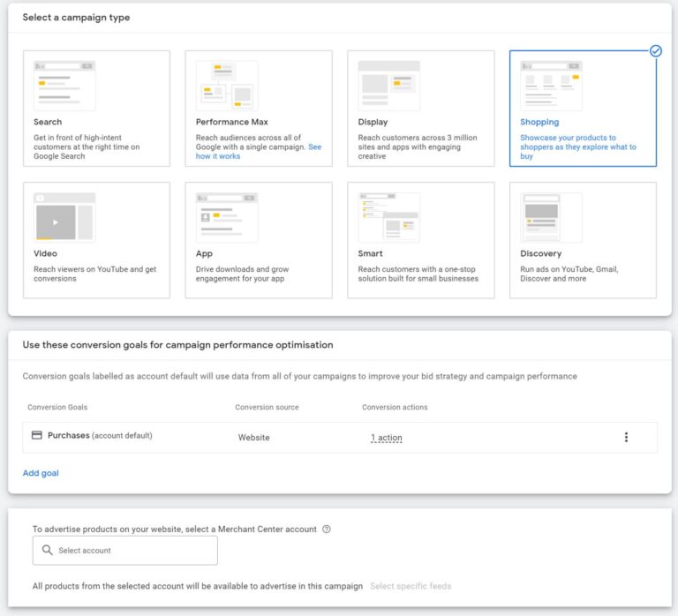
Task: Click the Discovery campaign illustration icon
Action: click(x=551, y=217)
